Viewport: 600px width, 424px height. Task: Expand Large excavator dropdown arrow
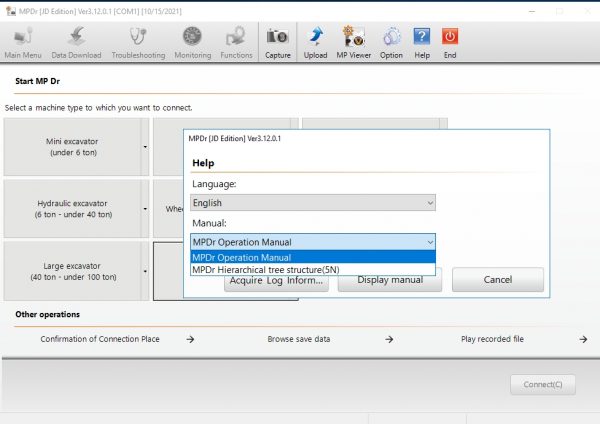(x=145, y=271)
